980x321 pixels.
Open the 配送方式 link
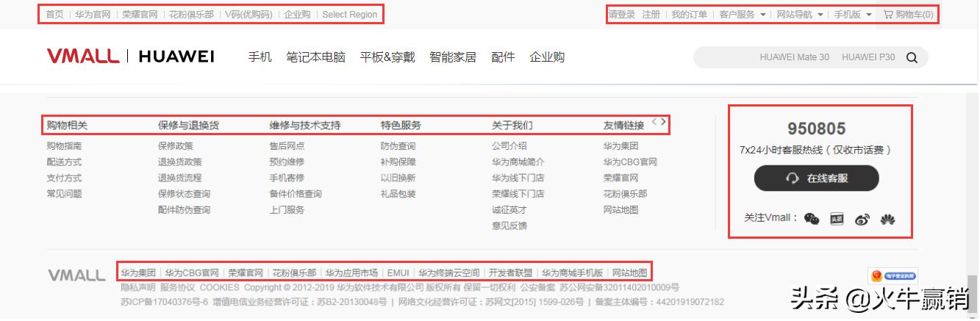(64, 162)
